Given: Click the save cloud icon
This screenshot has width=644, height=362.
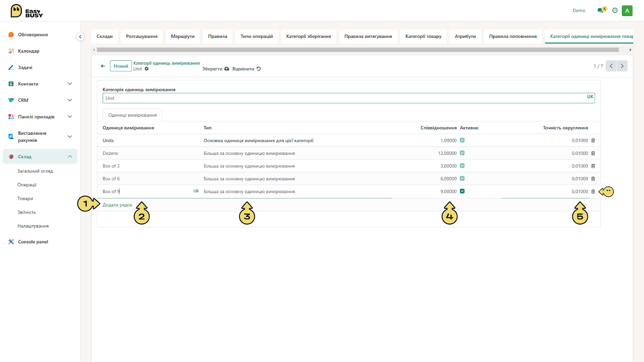Looking at the screenshot, I should (x=227, y=69).
